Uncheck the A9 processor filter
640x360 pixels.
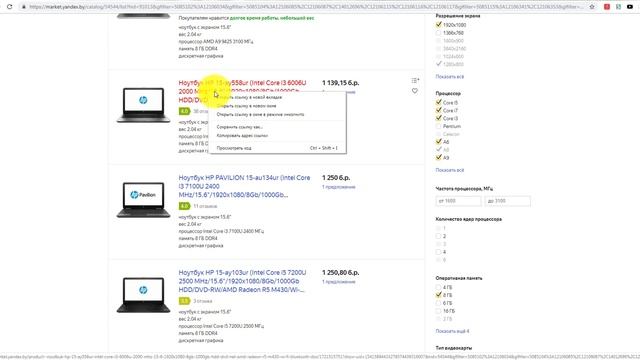tap(439, 157)
